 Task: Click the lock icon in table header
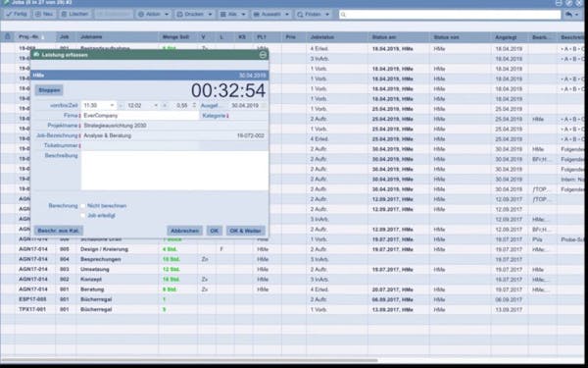8,37
